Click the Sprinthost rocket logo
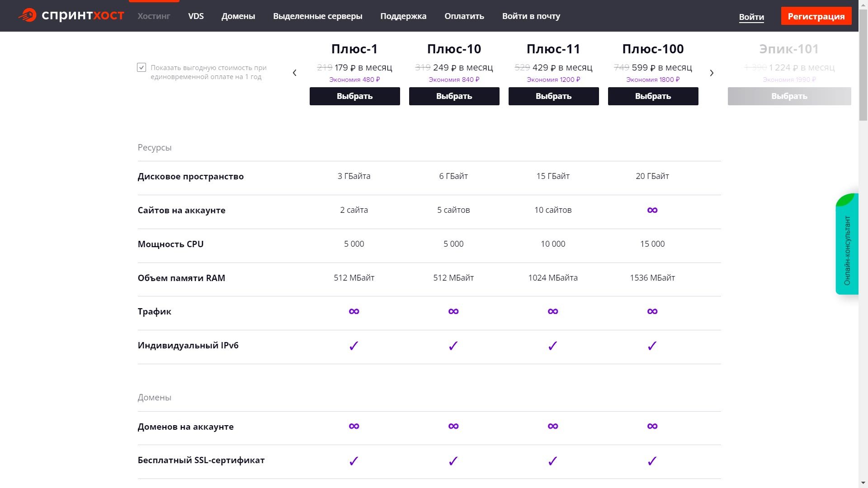 71,16
